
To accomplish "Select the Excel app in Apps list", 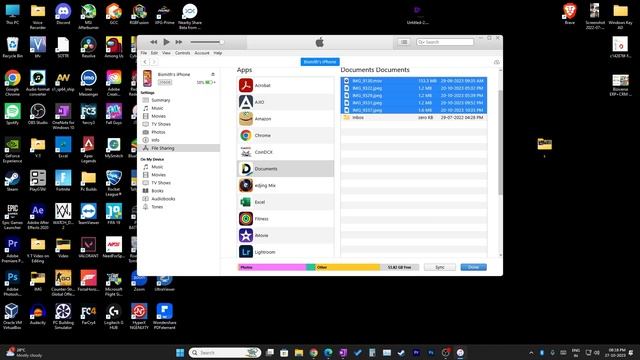I will pyautogui.click(x=285, y=202).
